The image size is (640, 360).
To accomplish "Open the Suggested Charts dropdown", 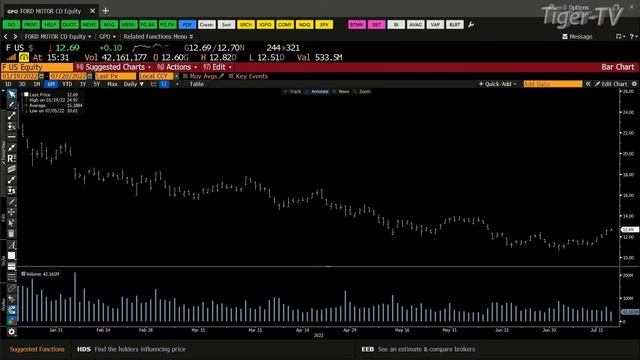I will 114,67.
